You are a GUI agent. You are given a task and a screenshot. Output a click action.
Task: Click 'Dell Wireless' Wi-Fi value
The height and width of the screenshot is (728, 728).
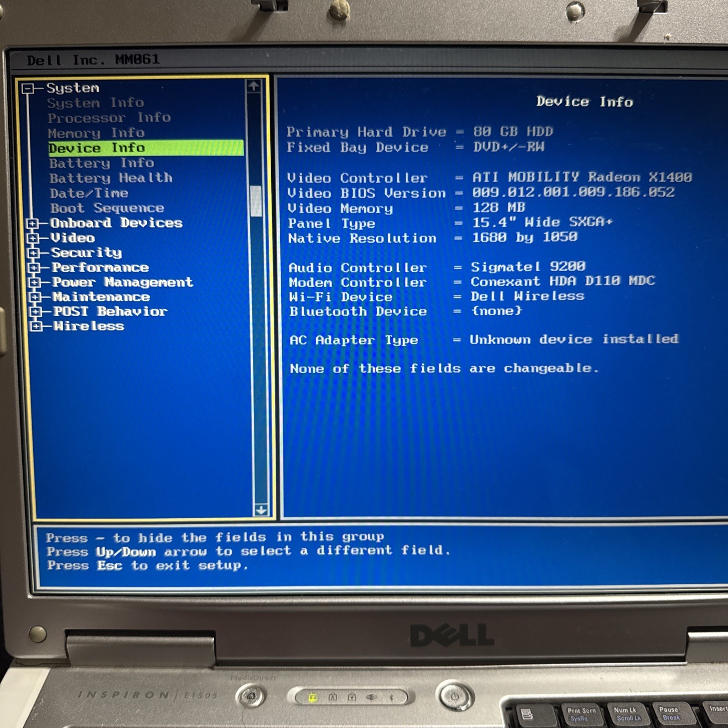coord(527,296)
